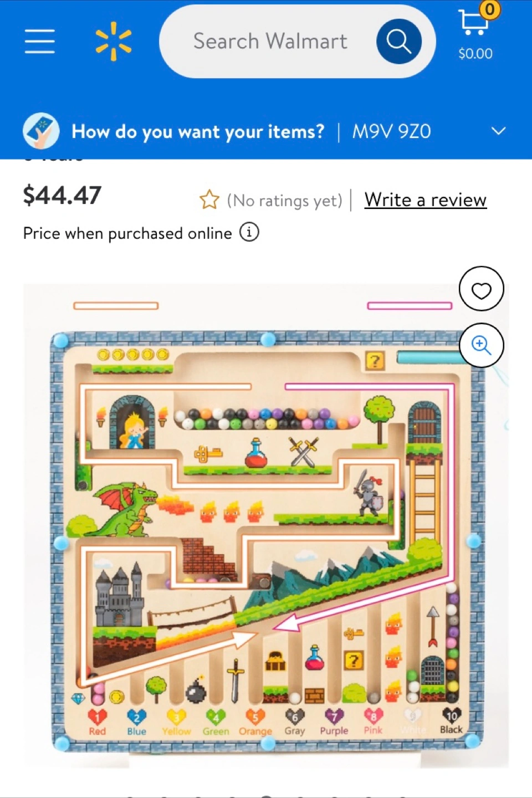
Task: Open the maze toy product image
Action: tap(266, 526)
